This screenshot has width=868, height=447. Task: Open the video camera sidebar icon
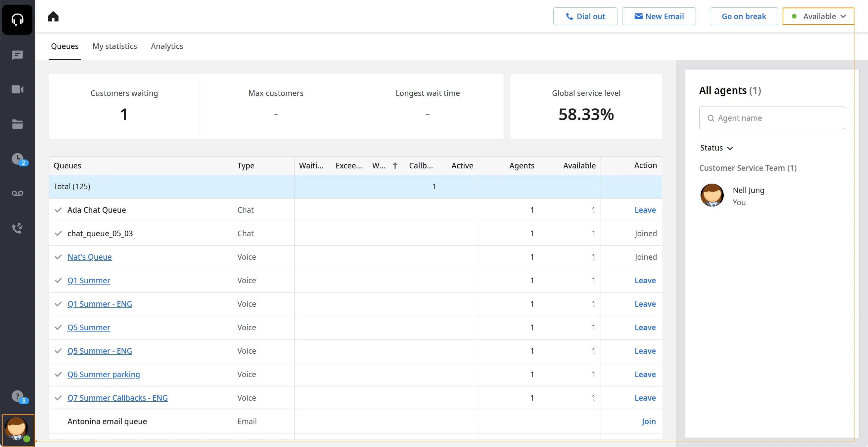click(17, 89)
